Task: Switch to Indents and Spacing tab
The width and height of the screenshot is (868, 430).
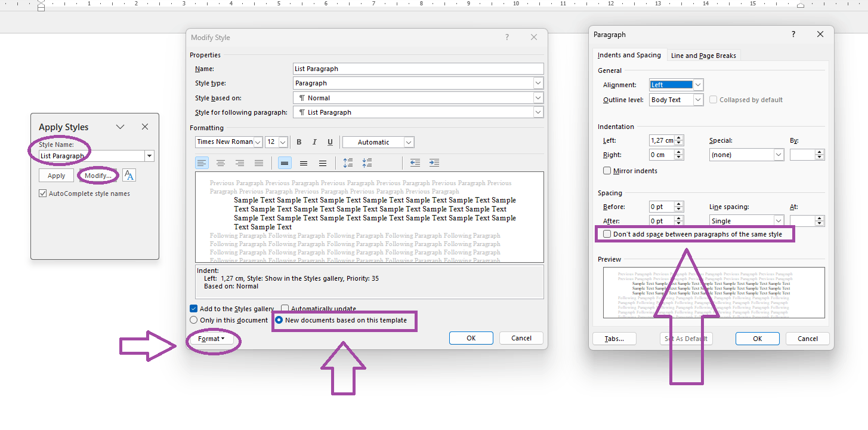Action: [629, 55]
